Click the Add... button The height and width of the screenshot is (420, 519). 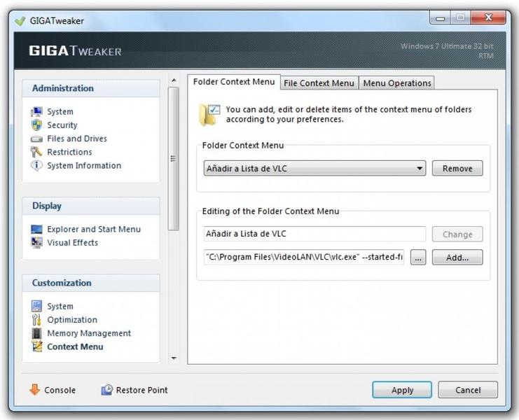[x=457, y=258]
